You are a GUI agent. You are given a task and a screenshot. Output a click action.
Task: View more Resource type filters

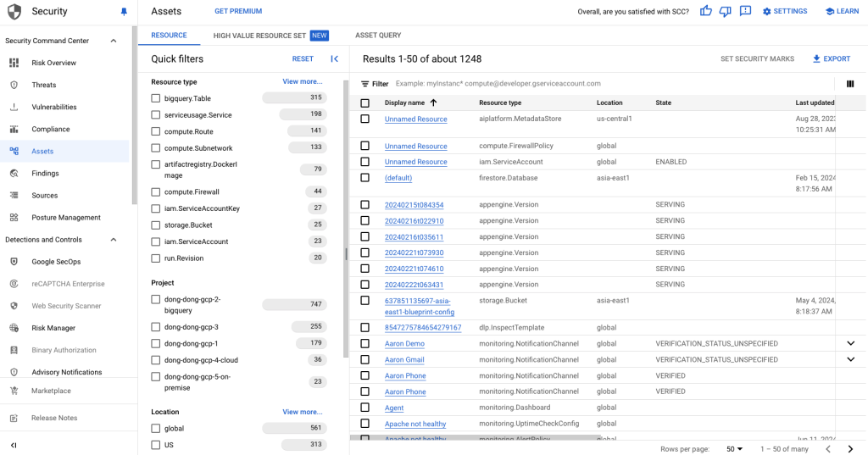303,81
